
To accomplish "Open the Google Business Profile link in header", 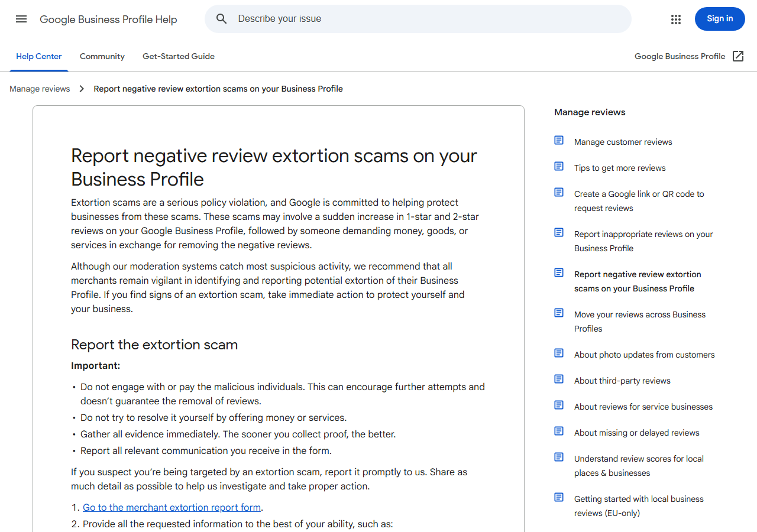I will point(680,56).
